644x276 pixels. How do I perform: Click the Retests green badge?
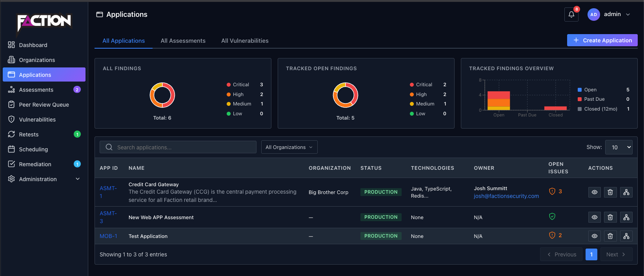tap(77, 134)
